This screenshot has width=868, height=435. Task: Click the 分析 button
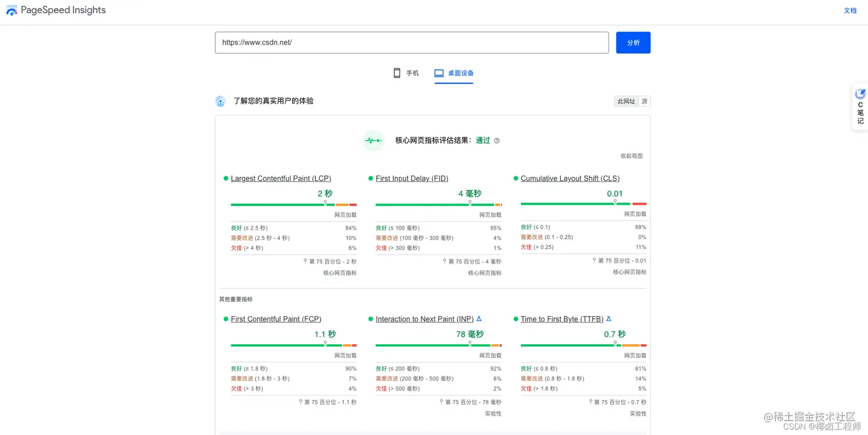(633, 42)
